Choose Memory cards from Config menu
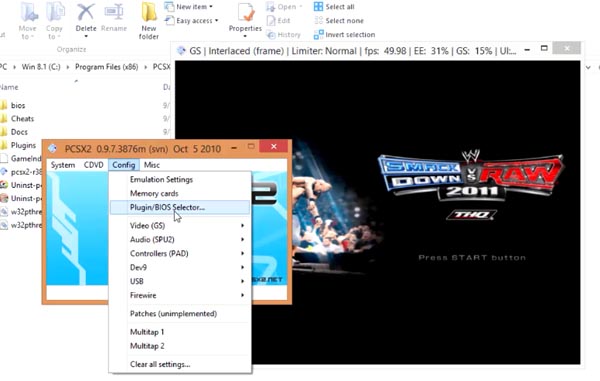 [x=181, y=194]
